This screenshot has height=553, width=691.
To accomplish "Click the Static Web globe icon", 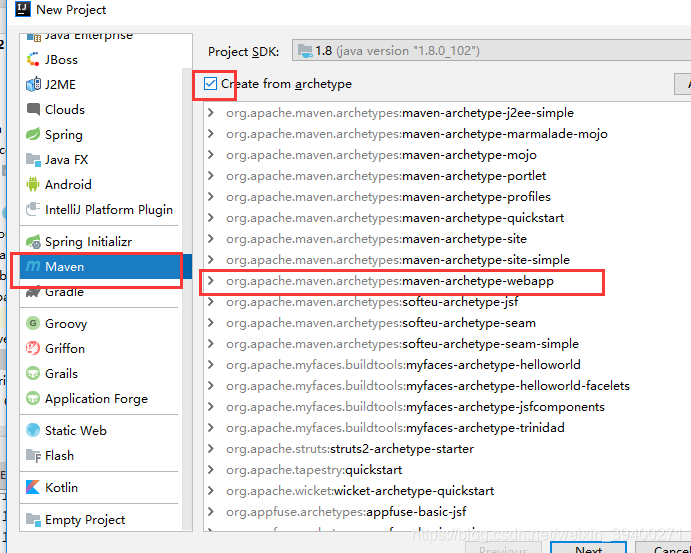I will (x=33, y=430).
